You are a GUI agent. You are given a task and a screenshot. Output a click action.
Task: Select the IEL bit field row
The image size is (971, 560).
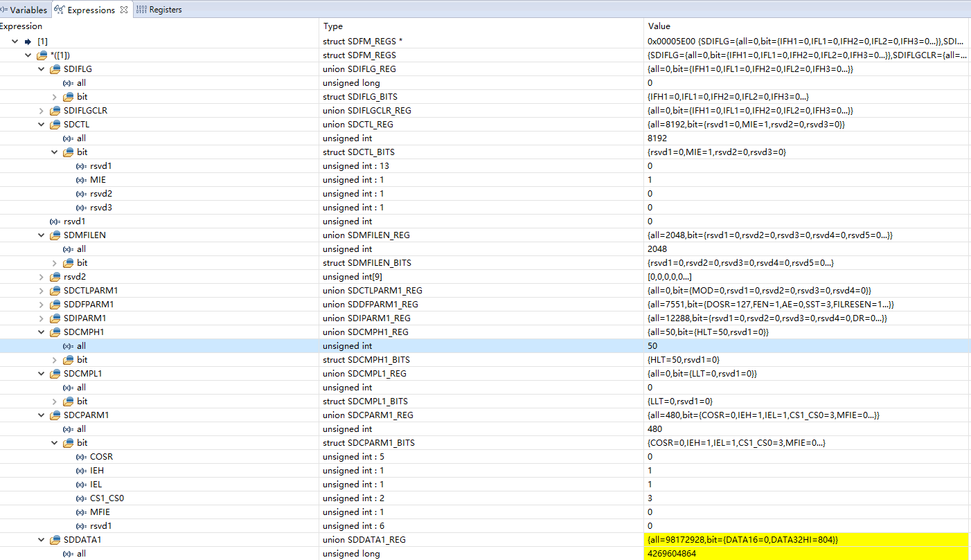[x=485, y=485]
